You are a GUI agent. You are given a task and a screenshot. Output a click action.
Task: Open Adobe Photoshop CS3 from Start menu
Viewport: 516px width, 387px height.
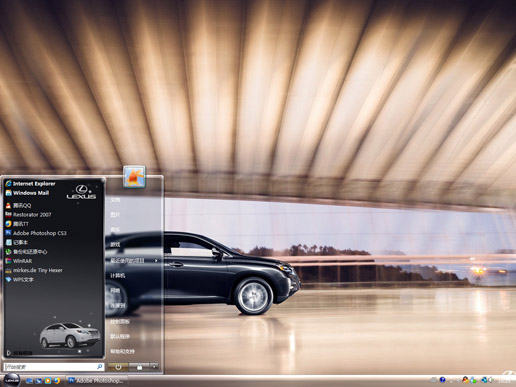pos(36,233)
